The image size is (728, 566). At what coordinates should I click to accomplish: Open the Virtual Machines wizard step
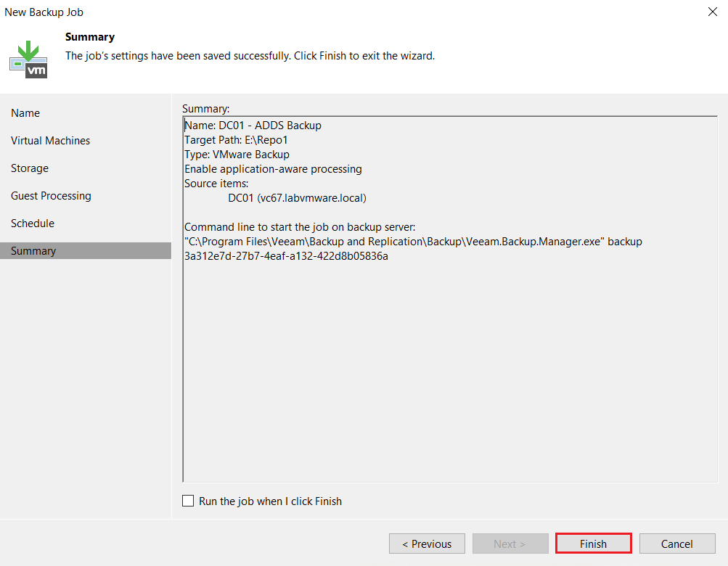pos(51,140)
